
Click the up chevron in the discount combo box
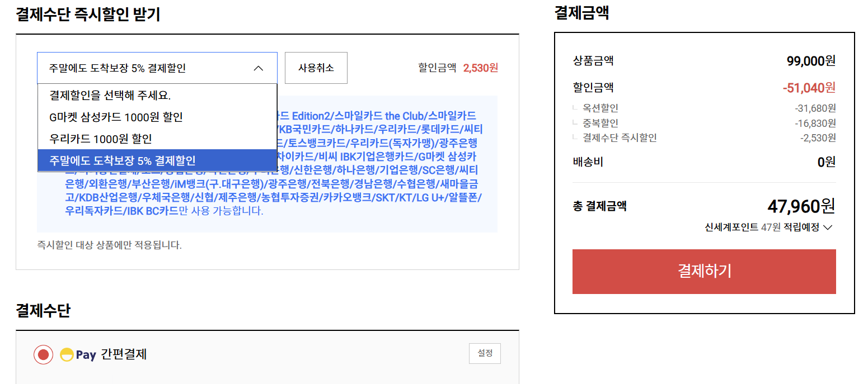coord(258,68)
